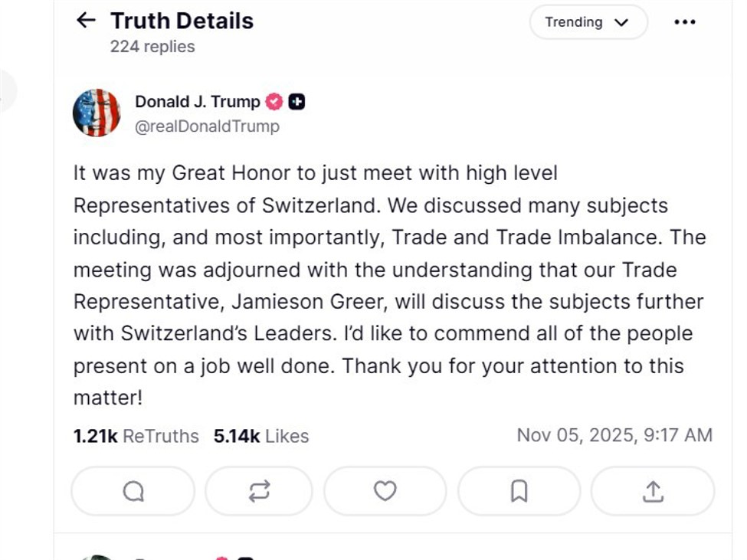747x560 pixels.
Task: View the 224 replies count
Action: (x=151, y=47)
